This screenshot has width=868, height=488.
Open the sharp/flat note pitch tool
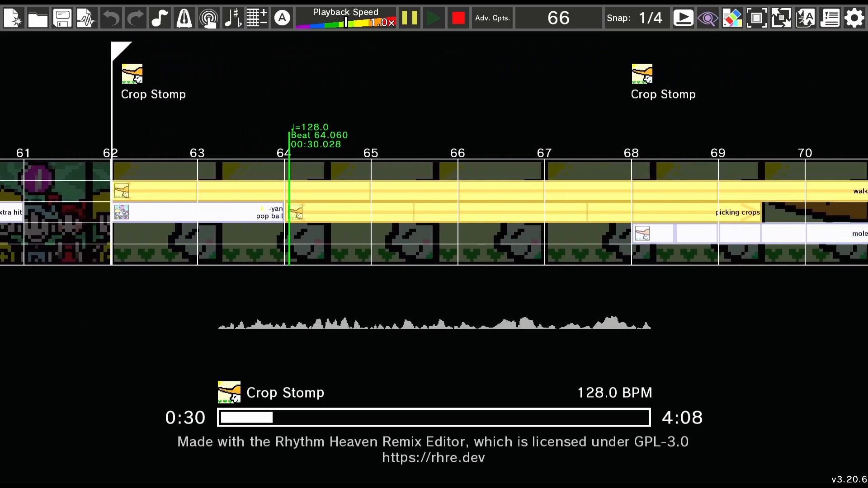click(233, 19)
